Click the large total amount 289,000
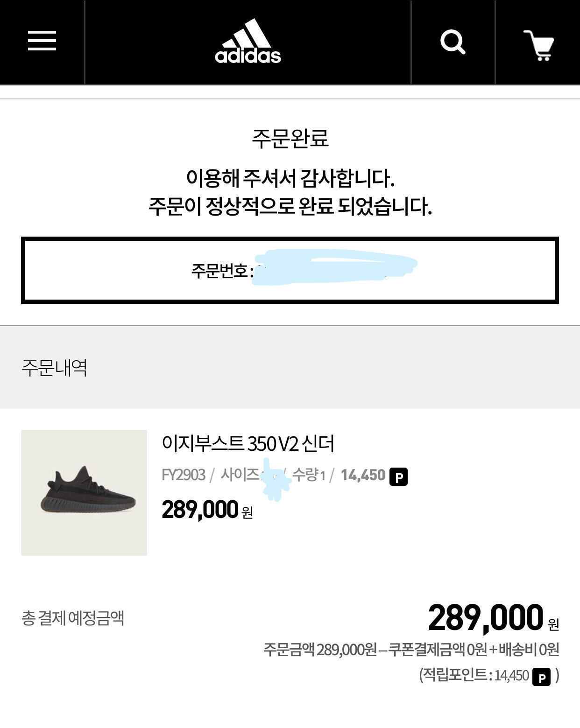 pos(486,617)
